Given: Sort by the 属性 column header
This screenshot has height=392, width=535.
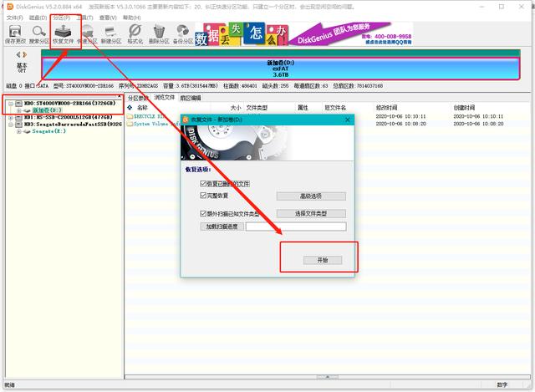Looking at the screenshot, I should (x=303, y=108).
